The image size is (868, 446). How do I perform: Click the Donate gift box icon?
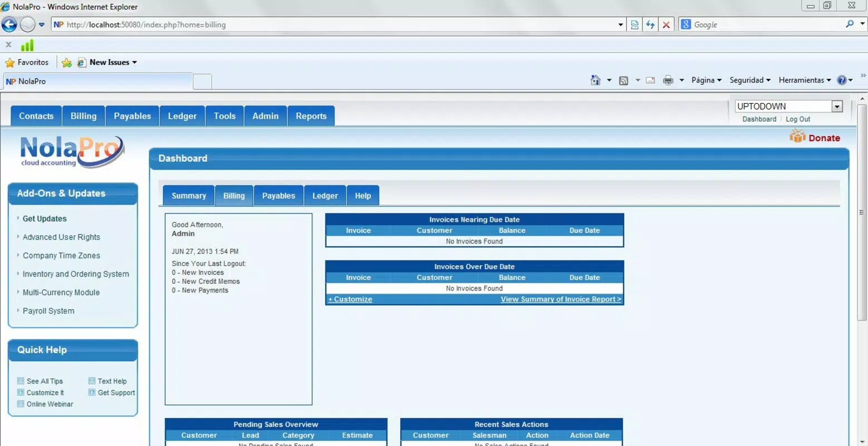(797, 137)
